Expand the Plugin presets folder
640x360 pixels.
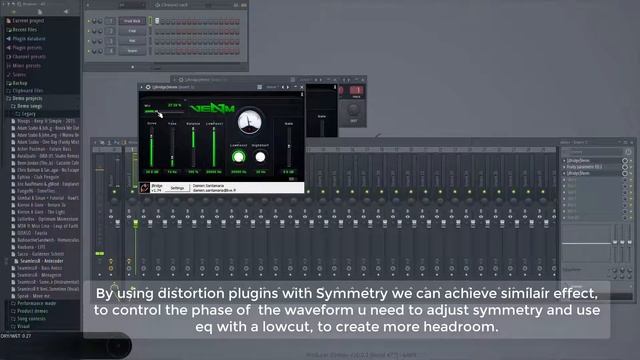(x=24, y=48)
